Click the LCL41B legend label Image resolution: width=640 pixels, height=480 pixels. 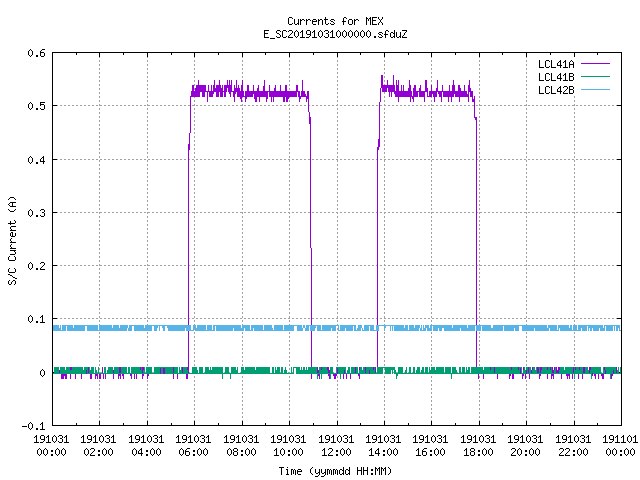point(556,77)
